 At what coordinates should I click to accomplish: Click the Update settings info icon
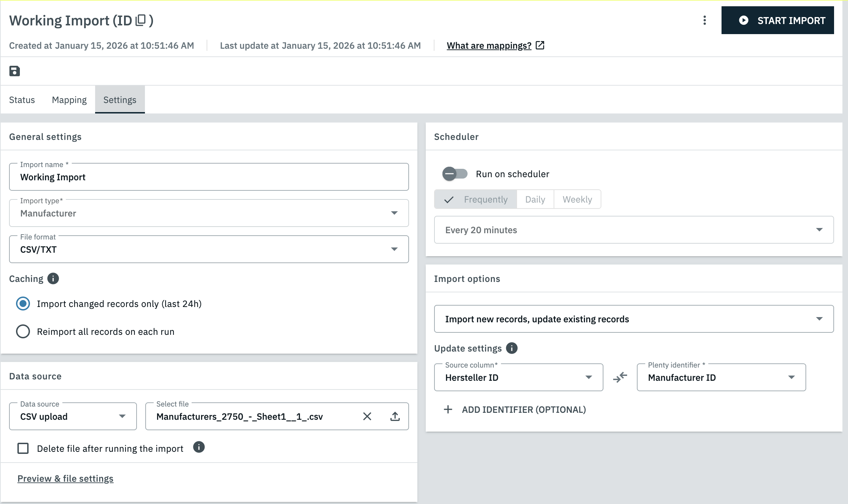pos(512,348)
